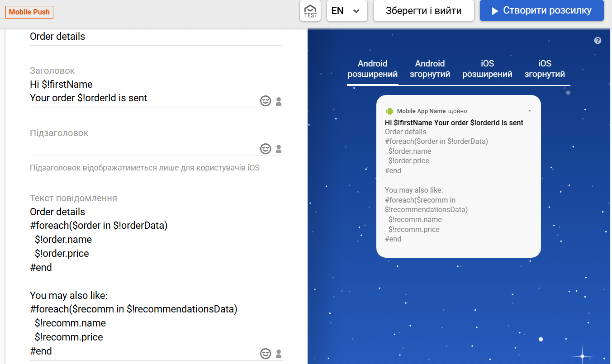Expand the EN language dropdown
The image size is (612, 364).
click(x=347, y=10)
